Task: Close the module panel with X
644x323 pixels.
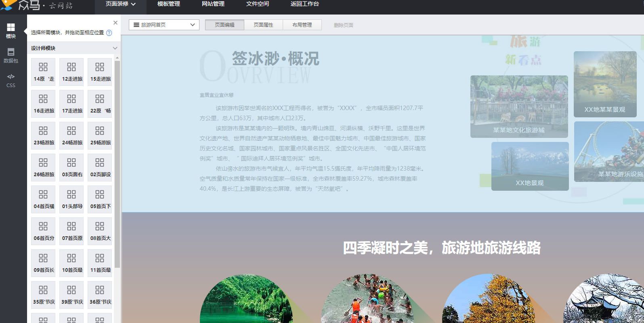Action: click(115, 23)
